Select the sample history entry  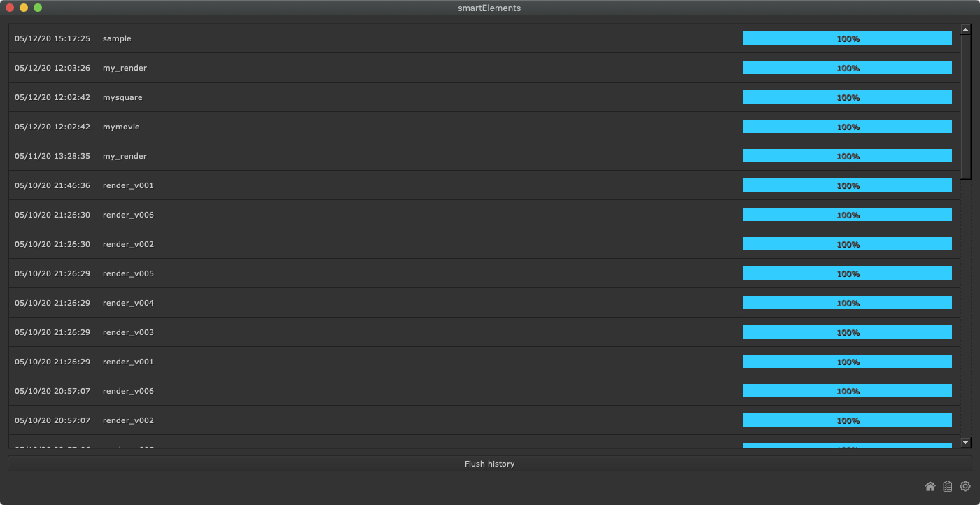click(117, 38)
